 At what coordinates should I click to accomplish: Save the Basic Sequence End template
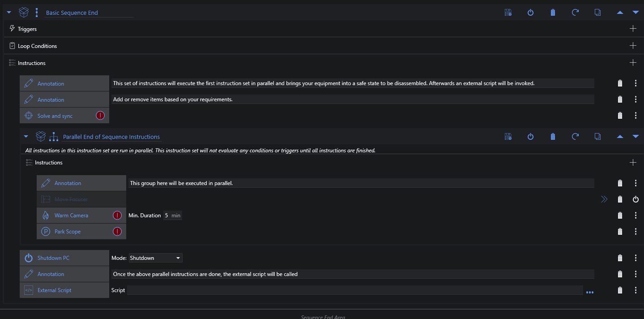(508, 13)
